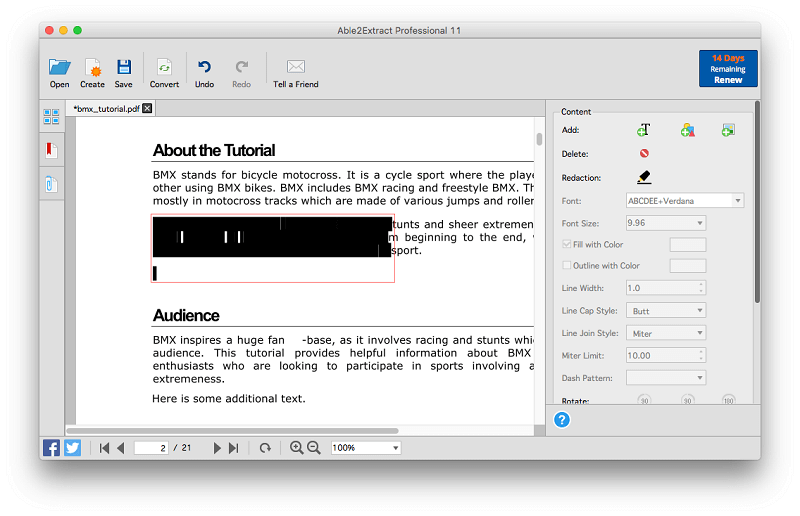Open the attachments paperclip panel
The width and height of the screenshot is (800, 516).
[51, 184]
